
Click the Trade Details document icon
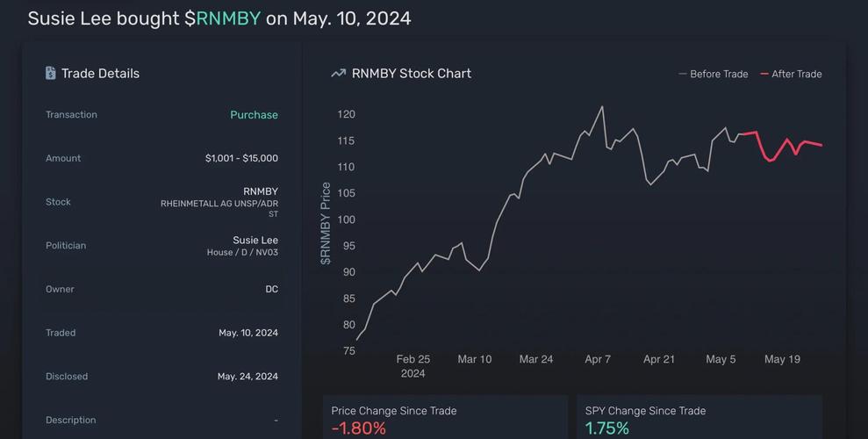51,74
